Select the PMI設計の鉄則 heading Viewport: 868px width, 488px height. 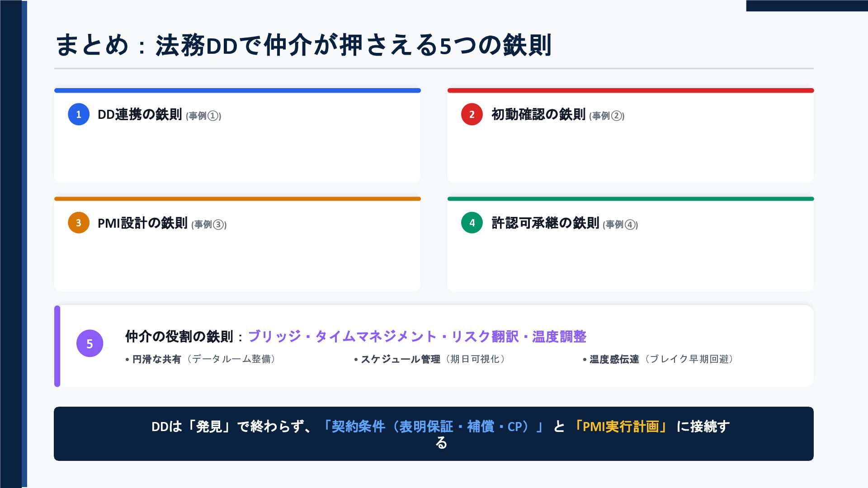click(x=142, y=223)
